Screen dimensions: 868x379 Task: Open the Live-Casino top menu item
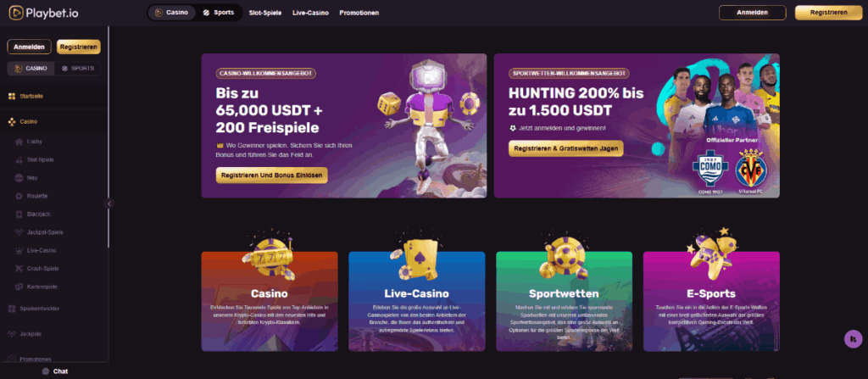(310, 13)
